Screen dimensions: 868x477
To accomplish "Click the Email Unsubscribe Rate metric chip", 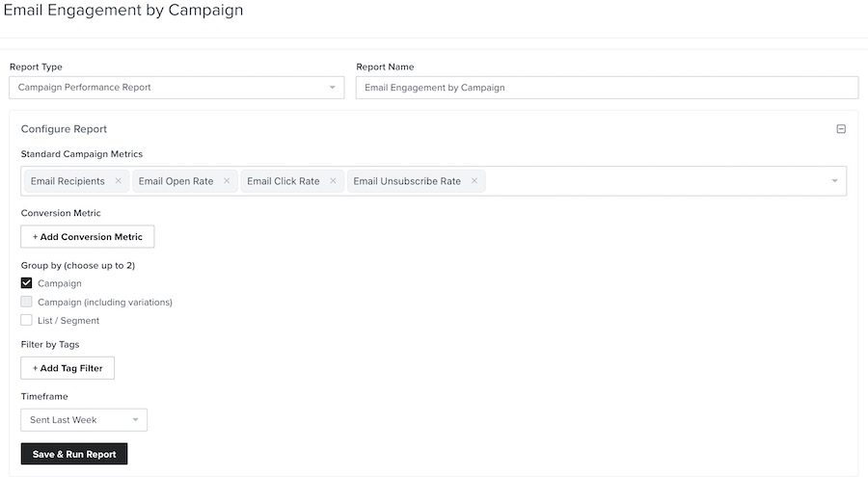I will click(x=407, y=181).
